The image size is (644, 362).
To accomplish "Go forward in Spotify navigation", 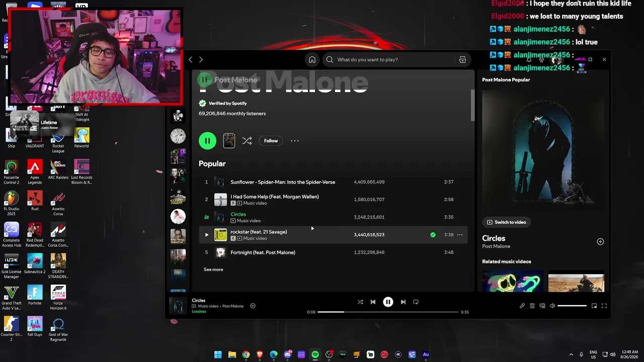I will coord(201,59).
